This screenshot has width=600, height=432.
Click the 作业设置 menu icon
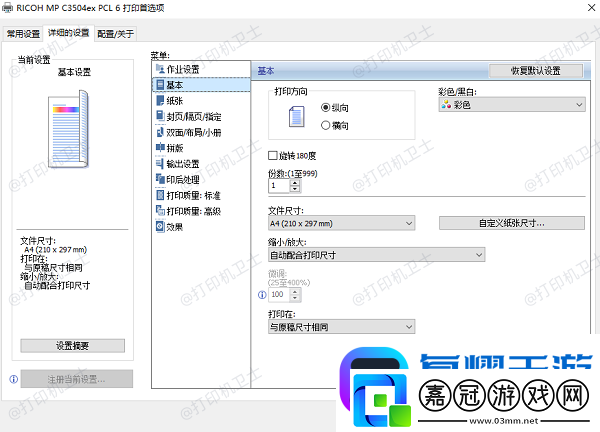pos(160,69)
